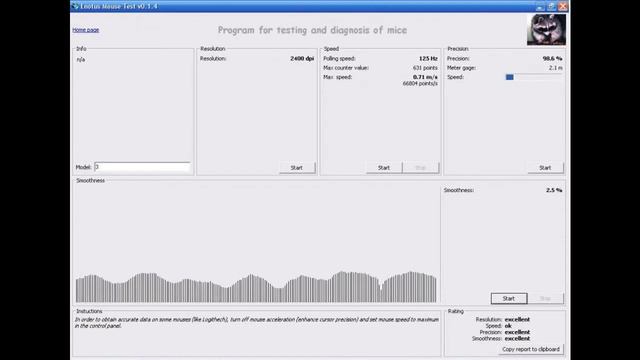Stop the Speed test

pos(421,168)
